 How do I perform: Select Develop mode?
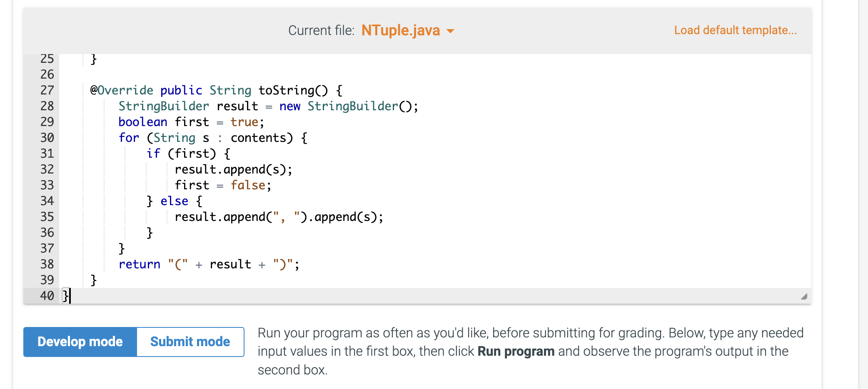pos(80,342)
